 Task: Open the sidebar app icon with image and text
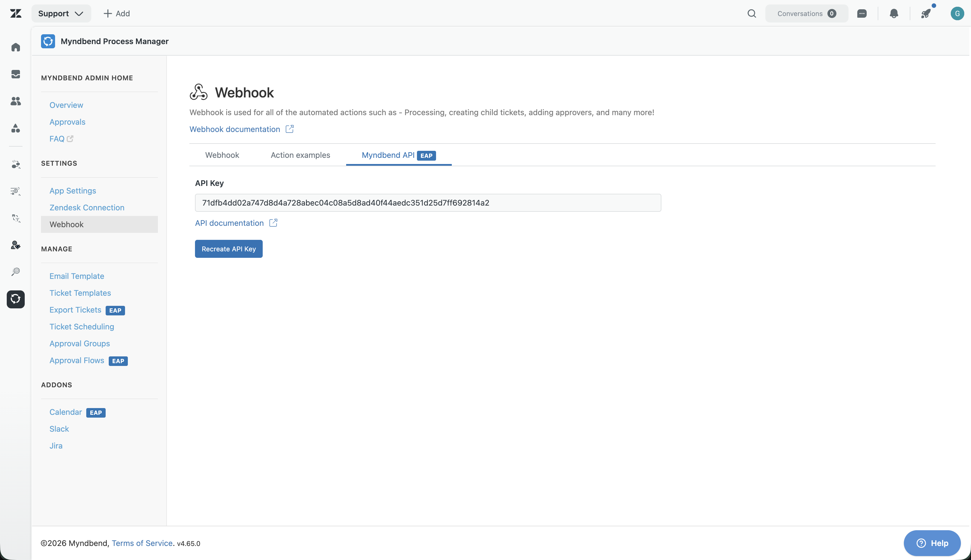click(16, 218)
